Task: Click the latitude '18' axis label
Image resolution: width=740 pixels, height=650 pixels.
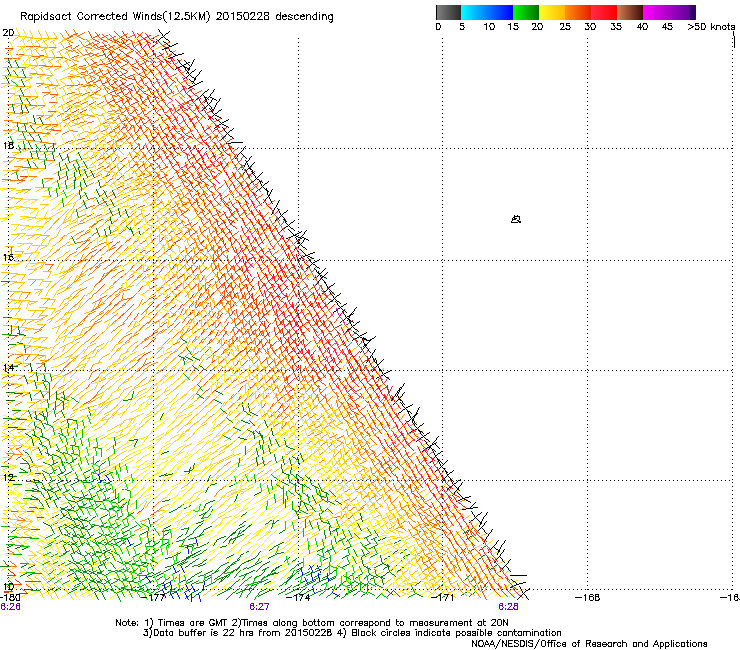Action: pyautogui.click(x=8, y=145)
